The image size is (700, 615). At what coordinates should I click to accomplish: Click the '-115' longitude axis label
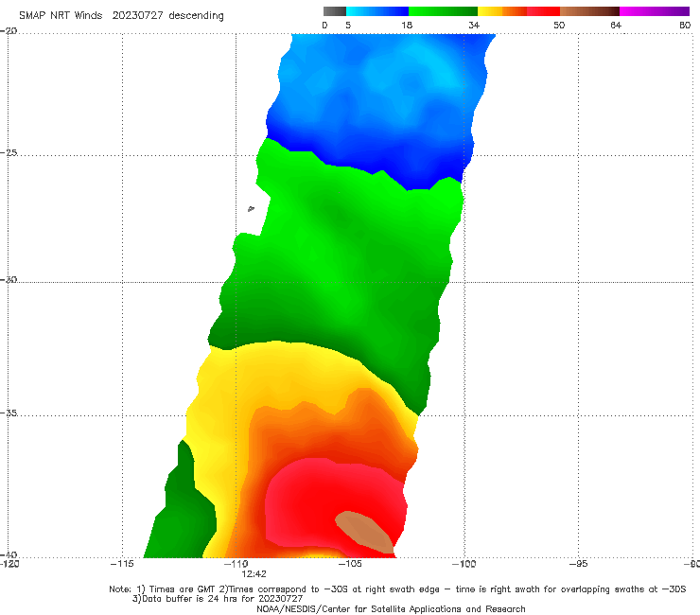tap(122, 564)
